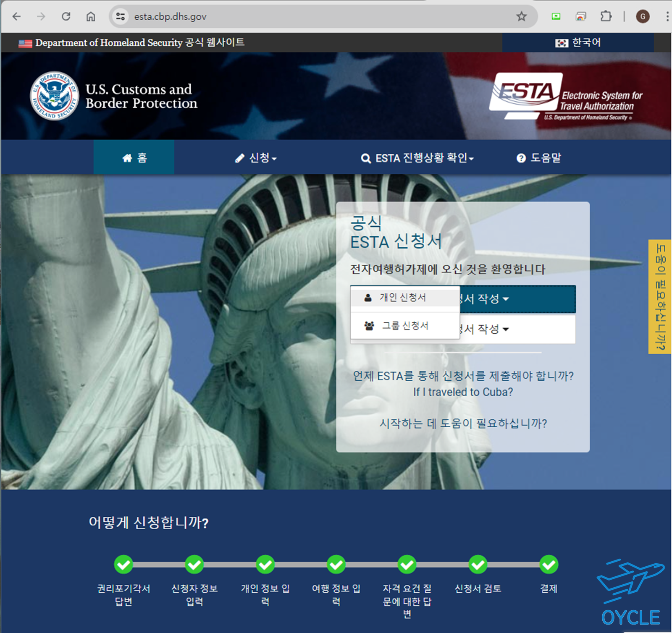Open 시작하는 데 도움이 필요하십니까 link
Screen dimensions: 672x633
463,423
